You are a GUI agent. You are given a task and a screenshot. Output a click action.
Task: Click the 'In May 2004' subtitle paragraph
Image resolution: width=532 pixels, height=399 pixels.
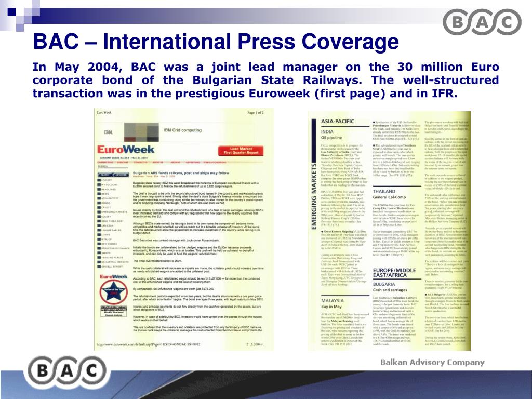point(265,80)
